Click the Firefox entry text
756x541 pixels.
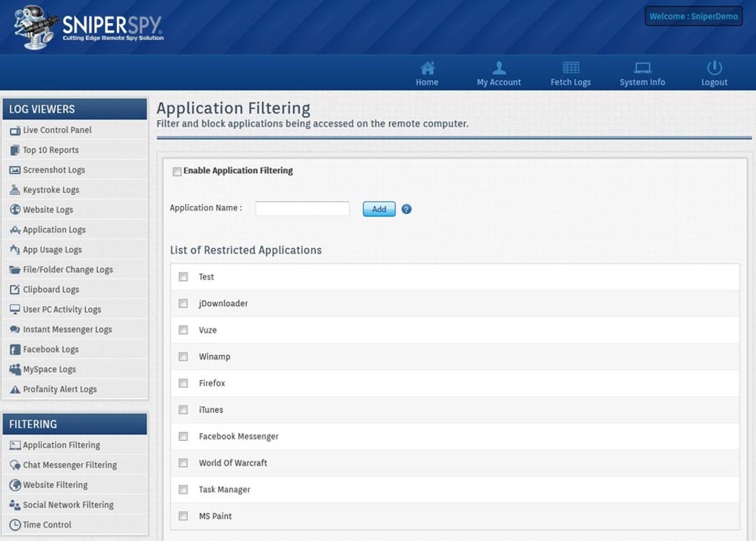tap(212, 383)
